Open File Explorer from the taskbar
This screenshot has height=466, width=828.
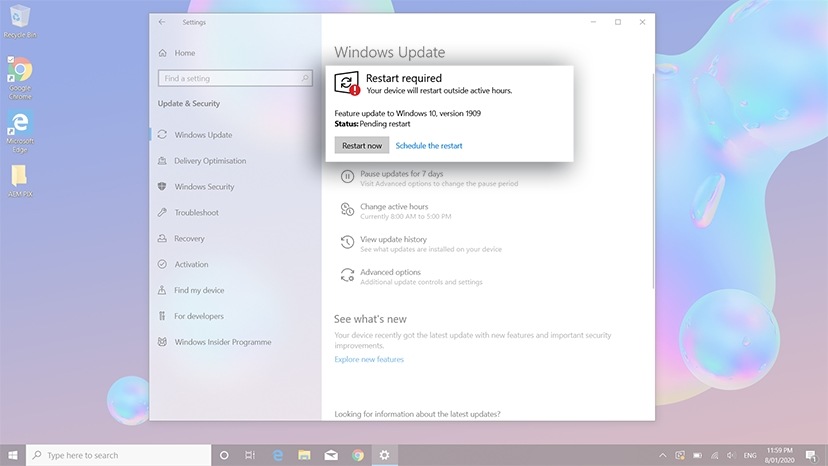[x=304, y=455]
